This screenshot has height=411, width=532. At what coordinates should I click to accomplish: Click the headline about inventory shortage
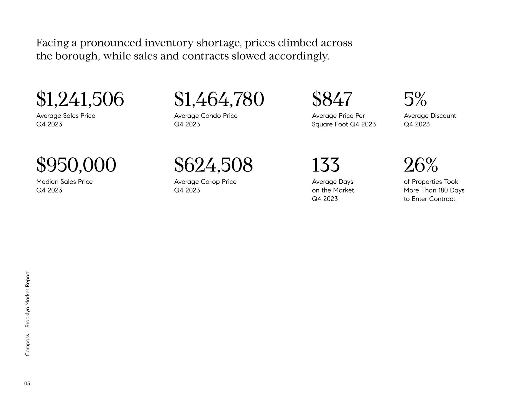194,49
